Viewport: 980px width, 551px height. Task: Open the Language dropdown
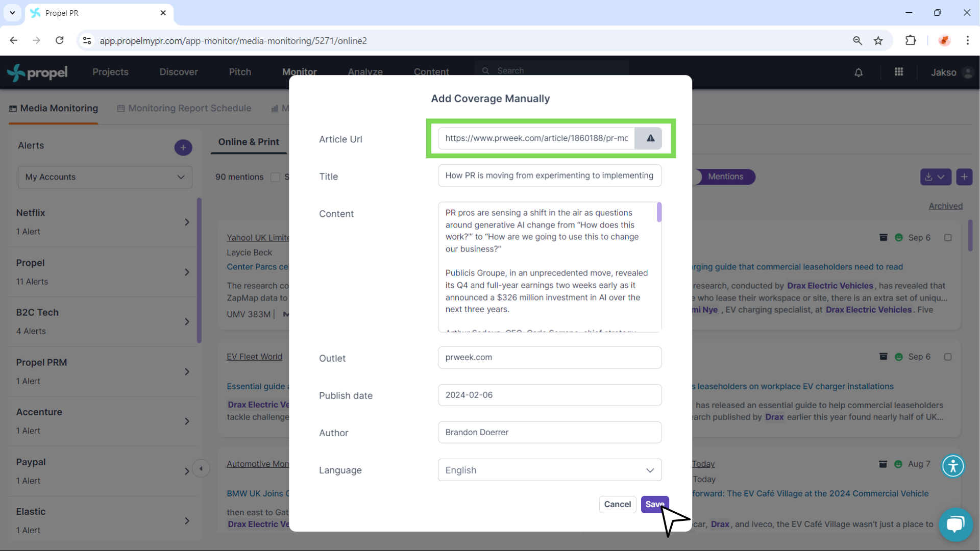click(550, 470)
